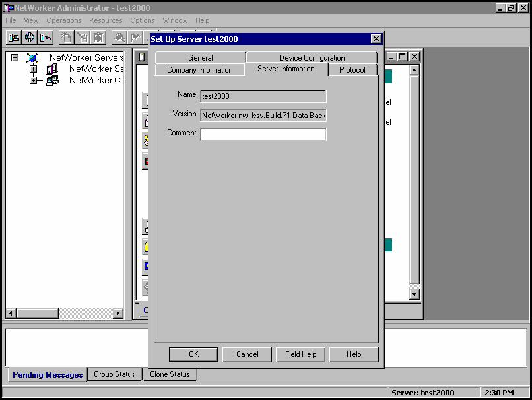The height and width of the screenshot is (400, 532).
Task: Click the server-client view toolbar icon
Action: pyautogui.click(x=14, y=38)
